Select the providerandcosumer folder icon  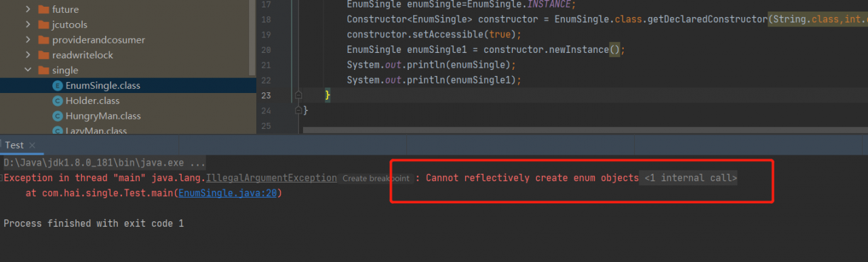43,40
